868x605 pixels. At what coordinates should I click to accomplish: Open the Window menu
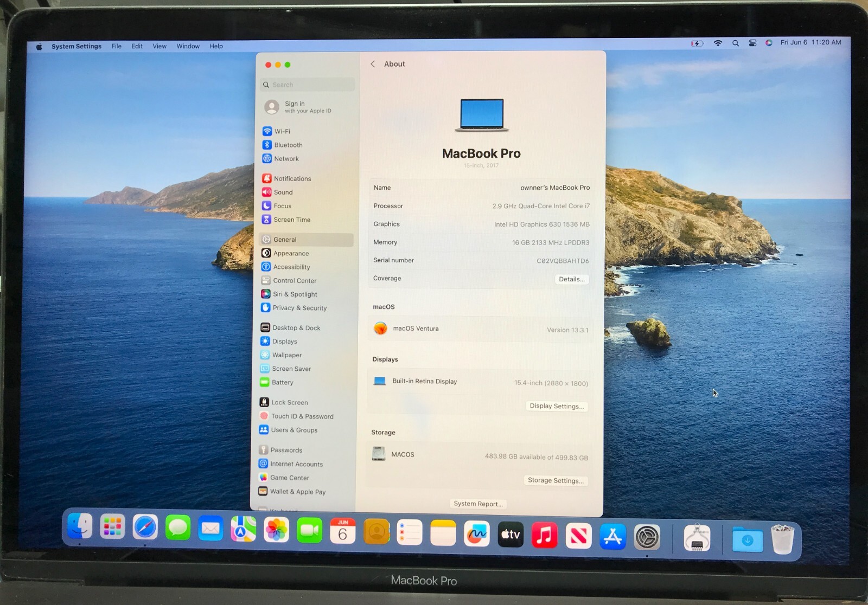pyautogui.click(x=188, y=47)
